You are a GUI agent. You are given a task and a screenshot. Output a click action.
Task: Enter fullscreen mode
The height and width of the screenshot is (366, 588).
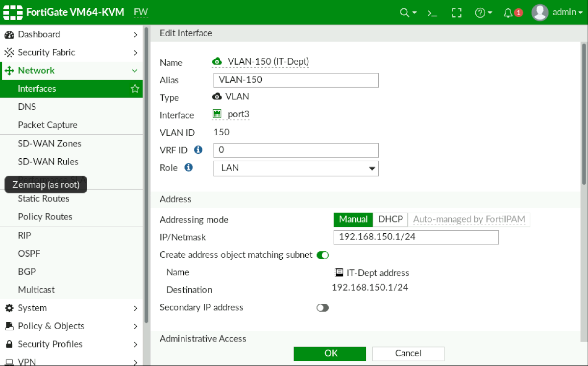(x=457, y=12)
